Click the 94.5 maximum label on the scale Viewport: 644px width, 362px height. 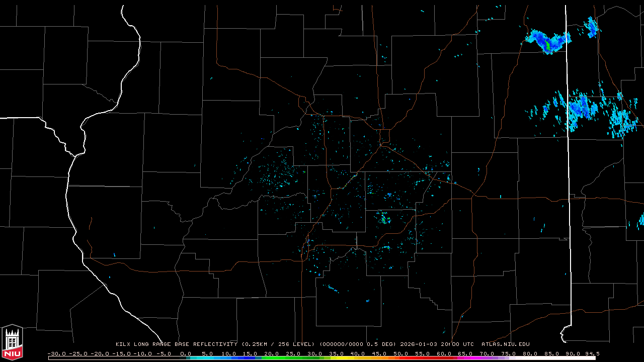coord(591,353)
